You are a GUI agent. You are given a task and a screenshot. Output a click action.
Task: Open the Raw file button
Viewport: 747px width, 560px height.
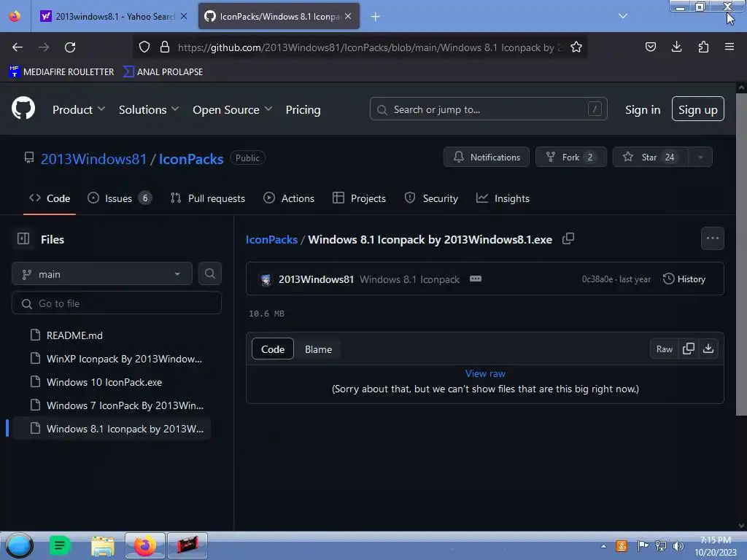click(664, 349)
